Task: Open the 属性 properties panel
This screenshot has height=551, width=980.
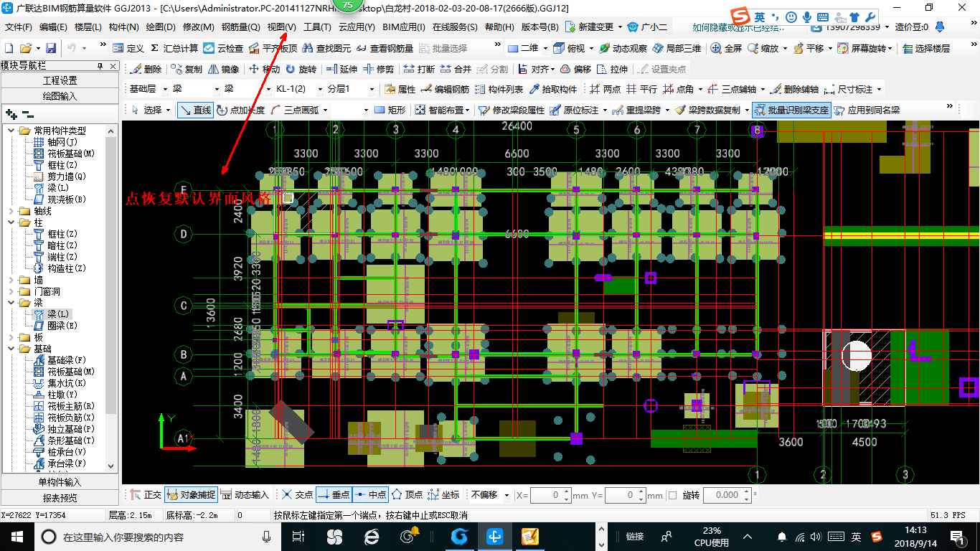Action: pyautogui.click(x=400, y=89)
